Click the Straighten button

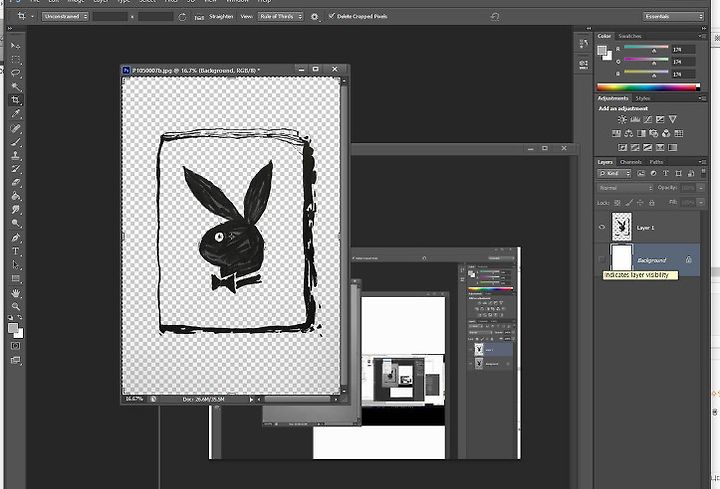[215, 17]
